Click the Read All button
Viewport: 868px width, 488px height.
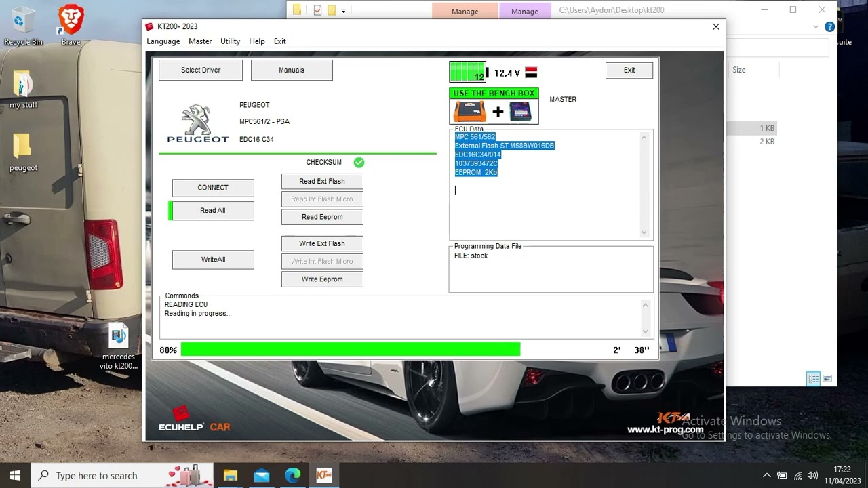[x=213, y=211]
